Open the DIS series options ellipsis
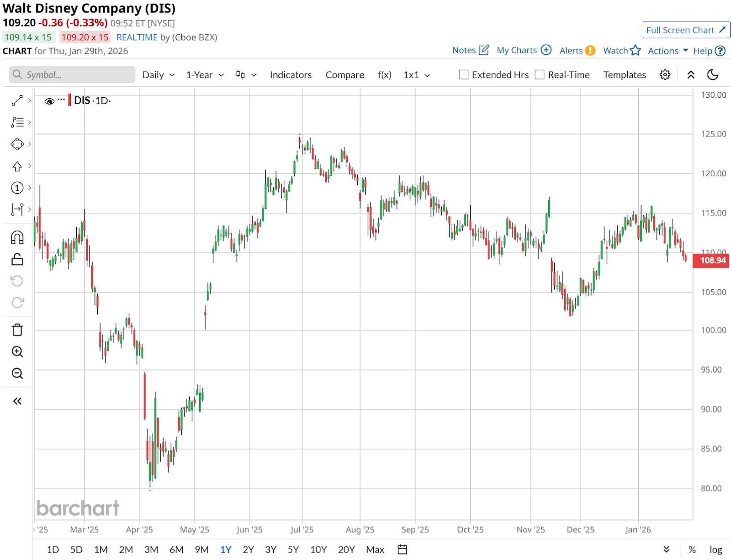731x560 pixels. point(61,100)
